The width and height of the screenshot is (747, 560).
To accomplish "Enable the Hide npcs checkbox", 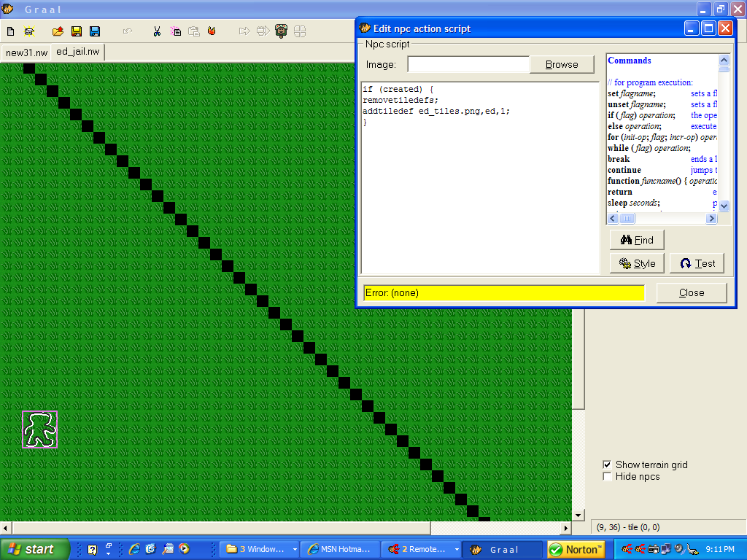I will point(607,477).
